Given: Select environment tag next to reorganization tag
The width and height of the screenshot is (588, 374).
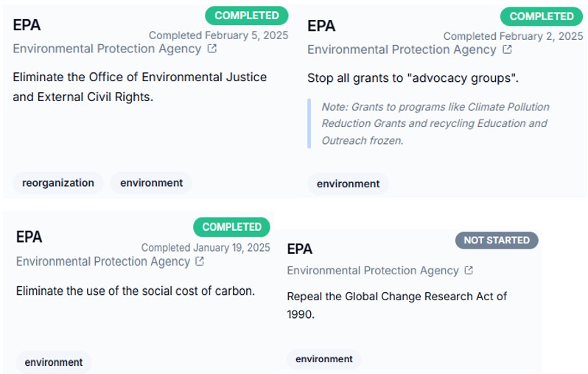Looking at the screenshot, I should click(x=151, y=183).
